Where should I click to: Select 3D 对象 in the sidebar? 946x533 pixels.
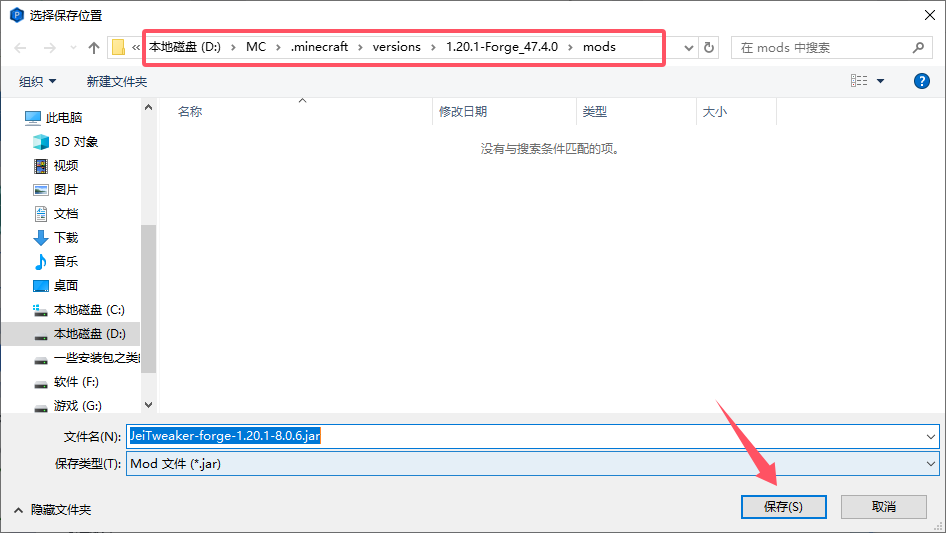(75, 142)
